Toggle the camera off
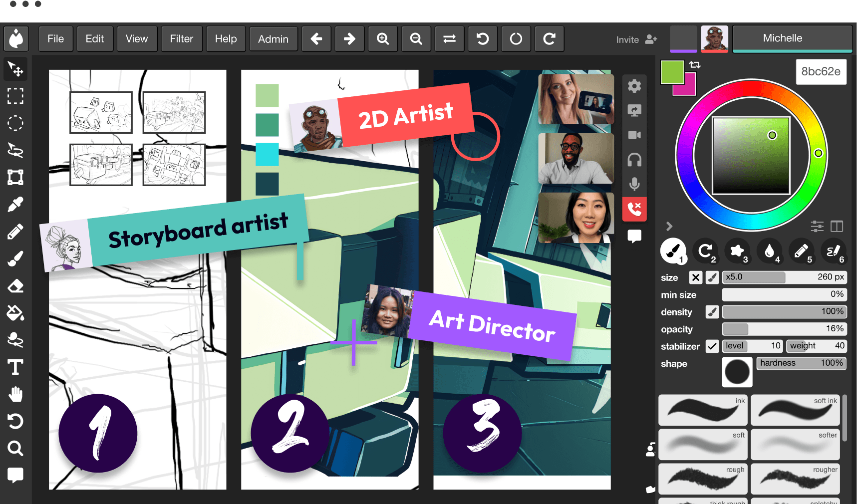This screenshot has height=504, width=857. coord(634,135)
